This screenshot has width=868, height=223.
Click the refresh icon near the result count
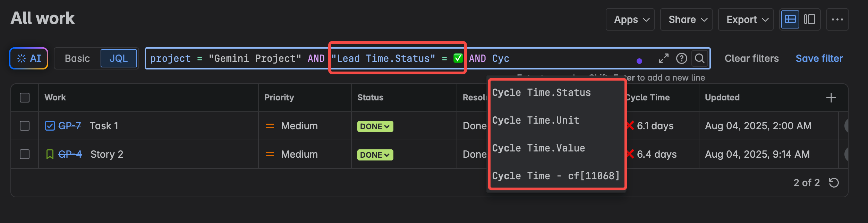coord(834,182)
